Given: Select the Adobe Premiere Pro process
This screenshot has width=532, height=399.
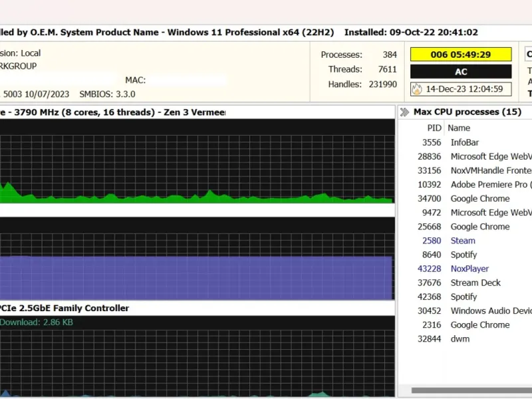Looking at the screenshot, I should tap(489, 184).
